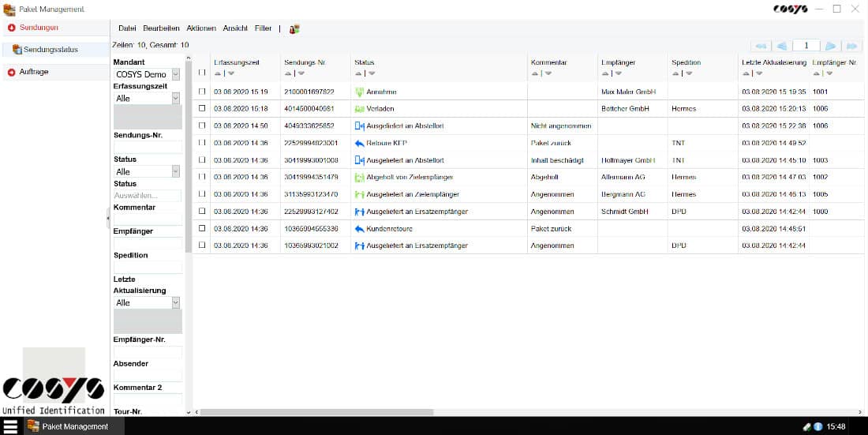This screenshot has height=435, width=868.
Task: Click Abgeholt von Zielempfänger status icon
Action: [x=359, y=178]
